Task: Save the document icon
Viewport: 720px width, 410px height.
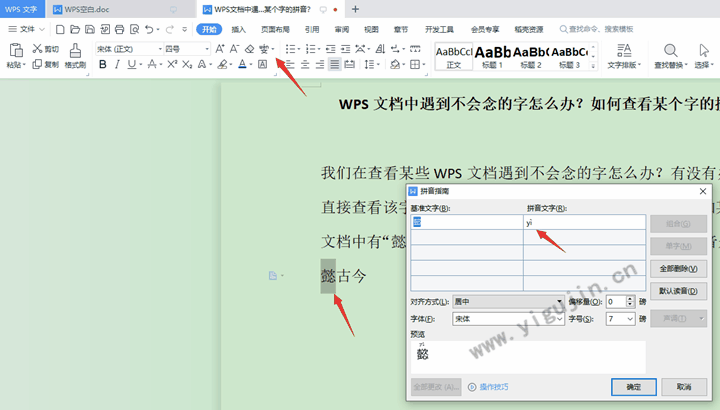Action: (90, 29)
